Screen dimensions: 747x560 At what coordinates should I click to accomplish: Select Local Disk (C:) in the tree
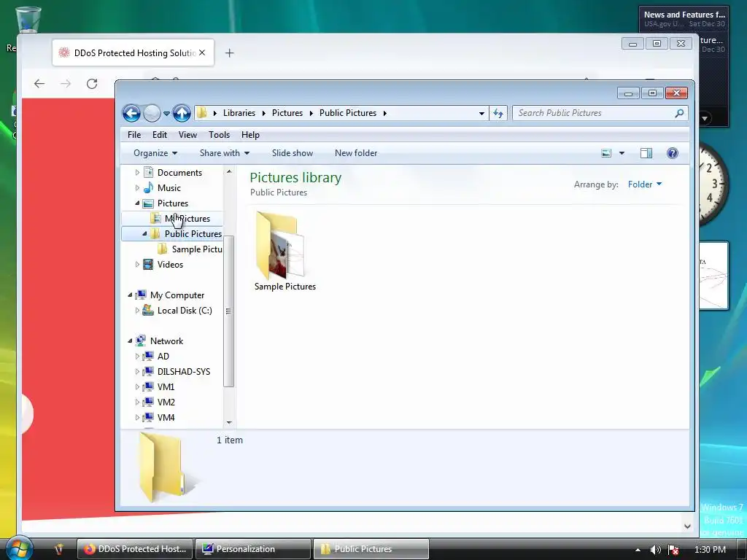click(185, 311)
